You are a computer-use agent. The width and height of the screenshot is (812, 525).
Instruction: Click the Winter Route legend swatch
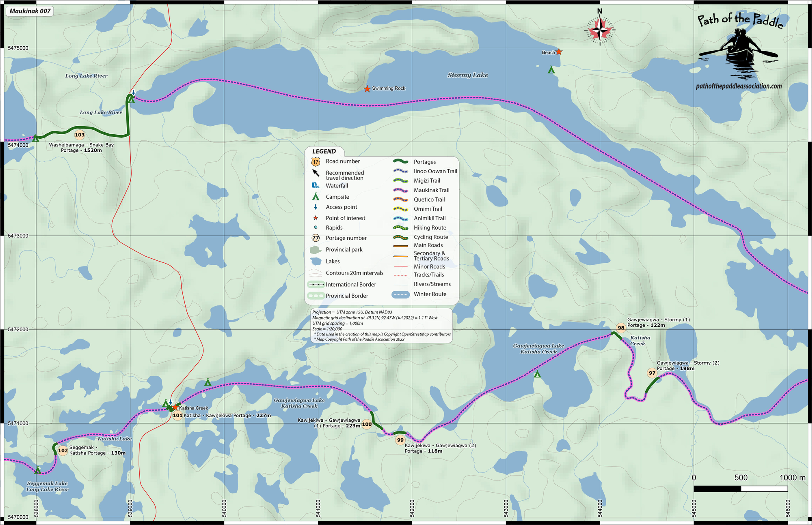click(x=401, y=294)
